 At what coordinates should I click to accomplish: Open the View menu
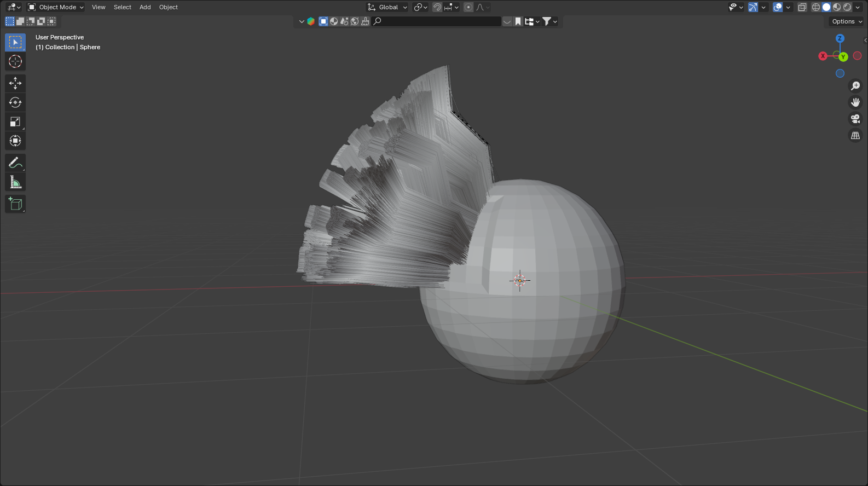tap(99, 7)
